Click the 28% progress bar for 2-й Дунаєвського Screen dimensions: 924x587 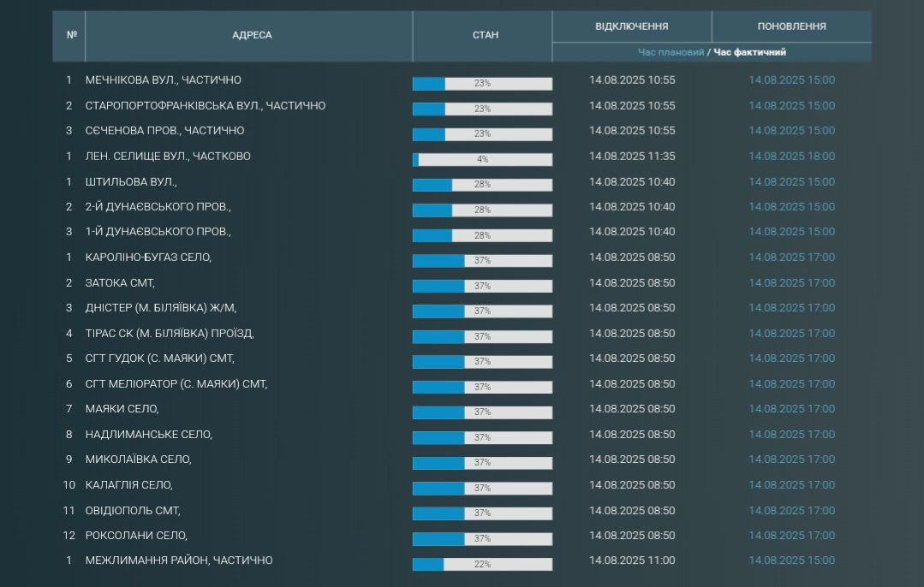[482, 210]
